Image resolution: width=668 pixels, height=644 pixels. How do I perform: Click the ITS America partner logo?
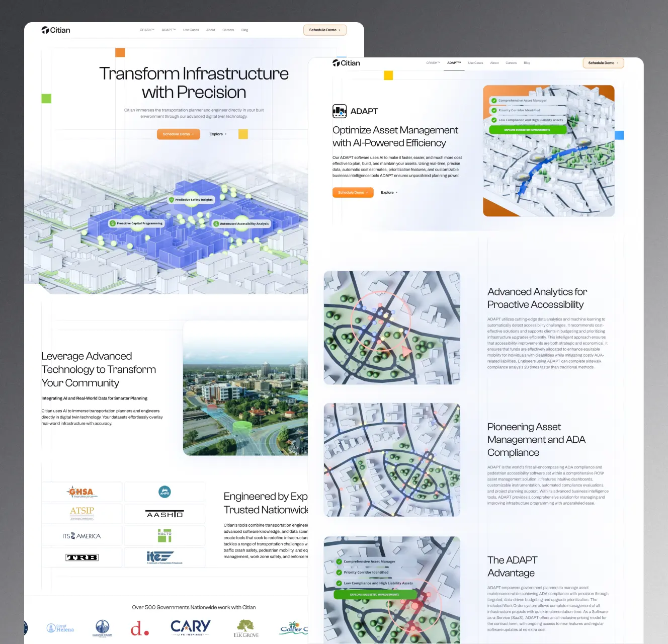[81, 536]
